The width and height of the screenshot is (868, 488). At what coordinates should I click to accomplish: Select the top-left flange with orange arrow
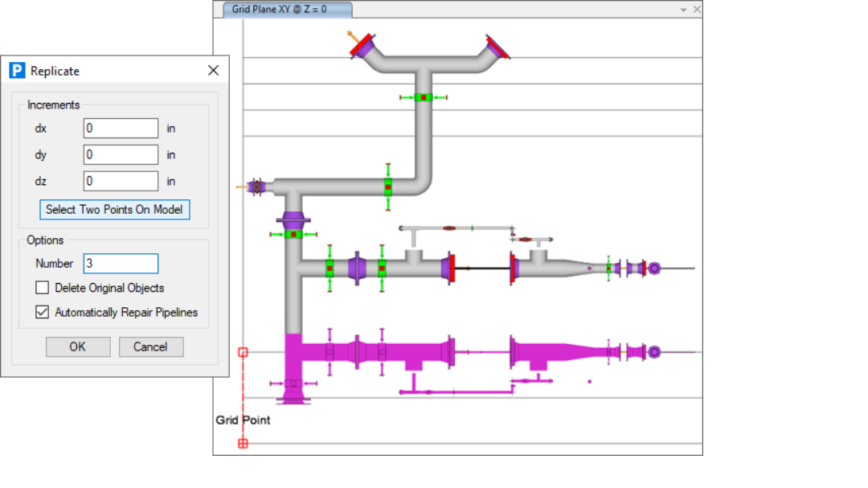(364, 46)
